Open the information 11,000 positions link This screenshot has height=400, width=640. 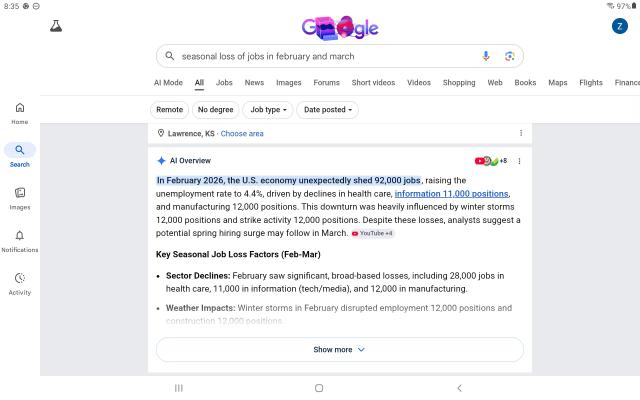451,194
